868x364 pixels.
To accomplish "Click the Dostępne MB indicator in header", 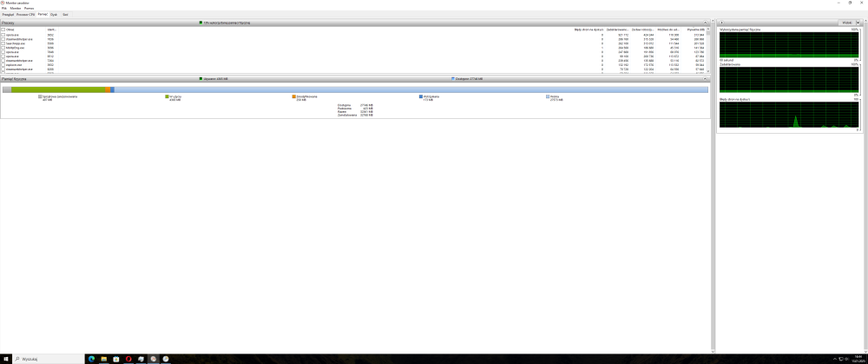I will click(x=467, y=79).
